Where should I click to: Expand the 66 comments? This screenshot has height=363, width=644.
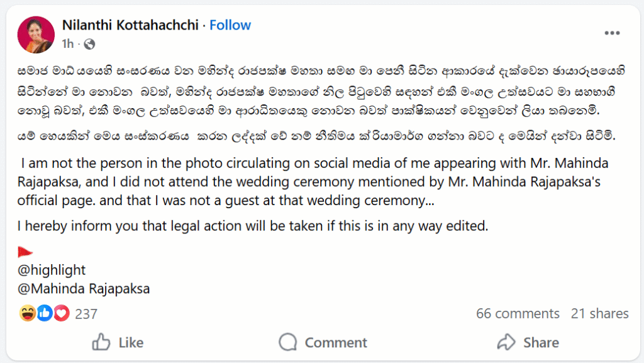click(x=518, y=313)
